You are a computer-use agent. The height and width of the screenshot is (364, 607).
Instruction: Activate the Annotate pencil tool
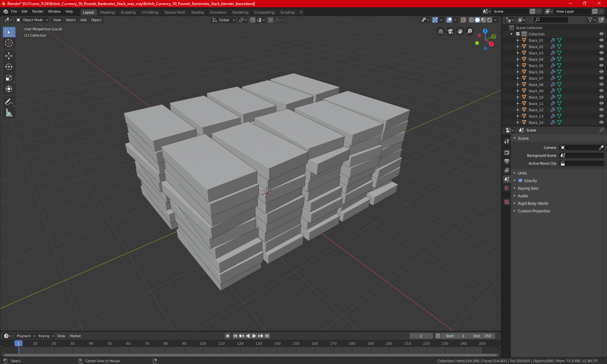(x=9, y=102)
